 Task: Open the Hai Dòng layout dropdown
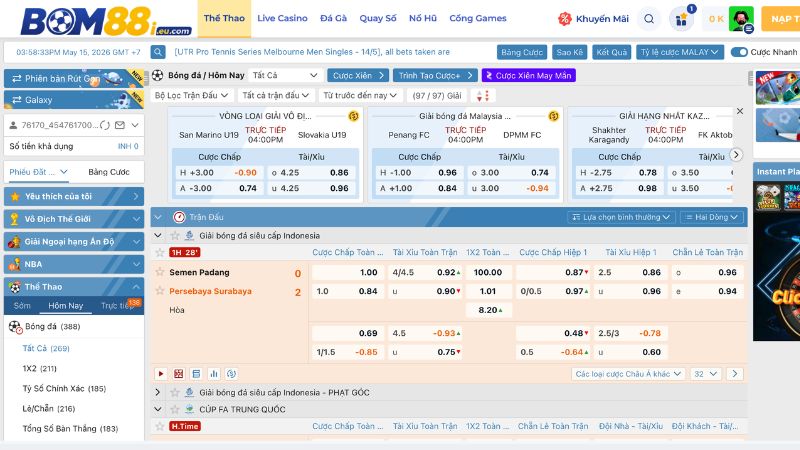pos(712,217)
